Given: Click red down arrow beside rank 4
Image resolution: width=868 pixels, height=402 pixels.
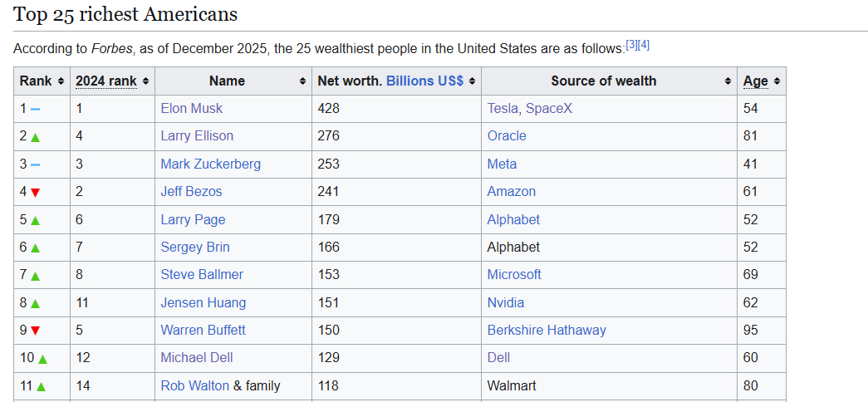Looking at the screenshot, I should coord(36,193).
